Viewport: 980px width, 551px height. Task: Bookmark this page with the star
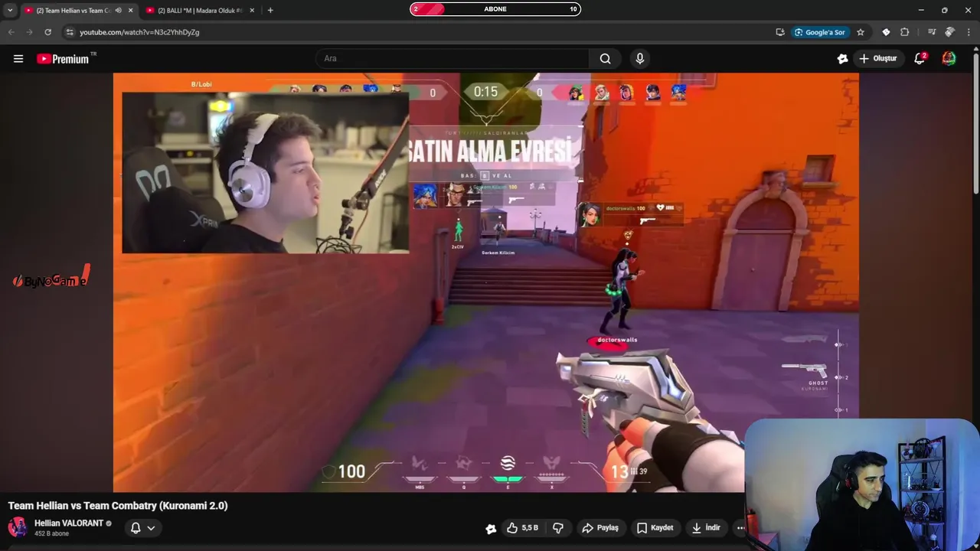click(x=861, y=32)
